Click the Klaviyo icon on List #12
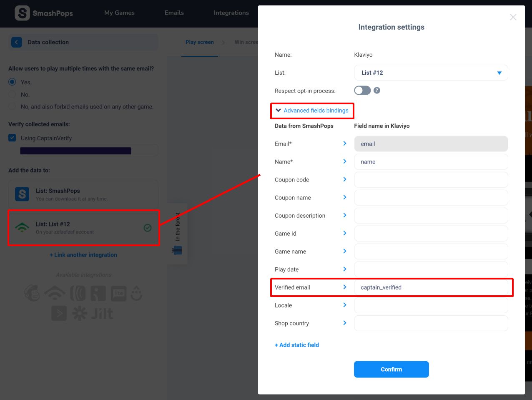The width and height of the screenshot is (532, 400). [22, 228]
